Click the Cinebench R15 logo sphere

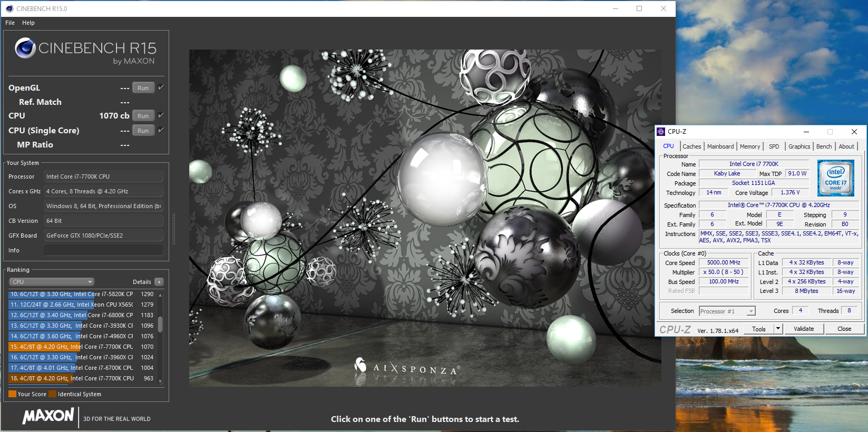coord(25,48)
